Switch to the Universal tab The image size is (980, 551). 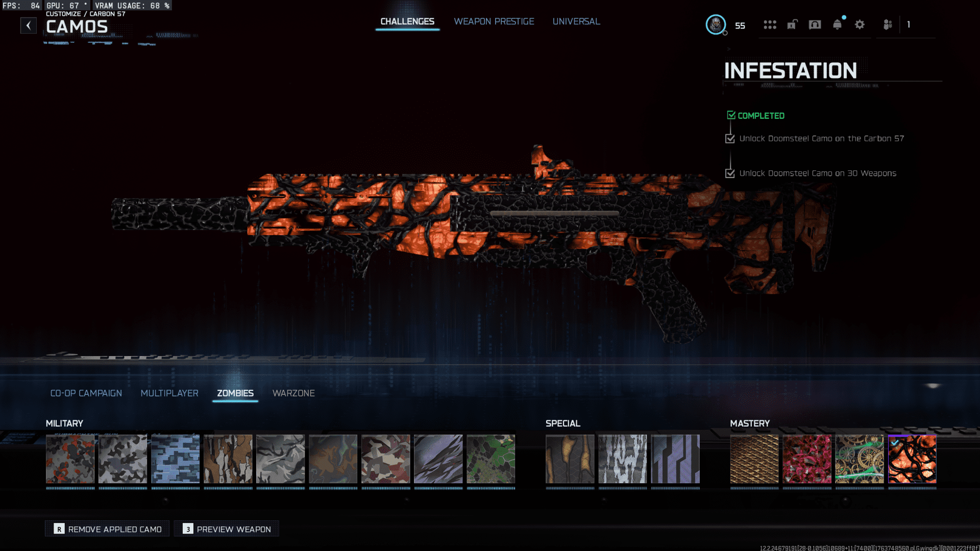(x=576, y=21)
